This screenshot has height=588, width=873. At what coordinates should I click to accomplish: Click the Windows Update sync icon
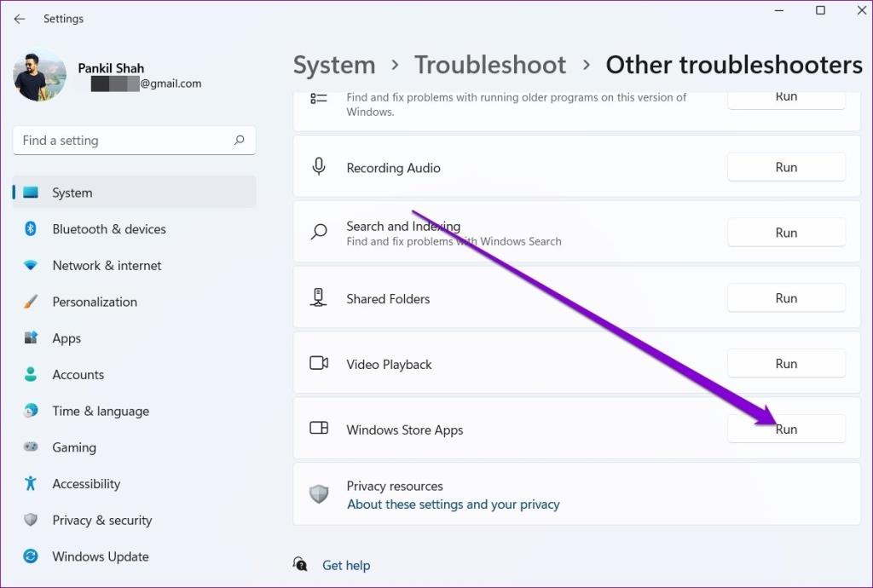tap(31, 556)
